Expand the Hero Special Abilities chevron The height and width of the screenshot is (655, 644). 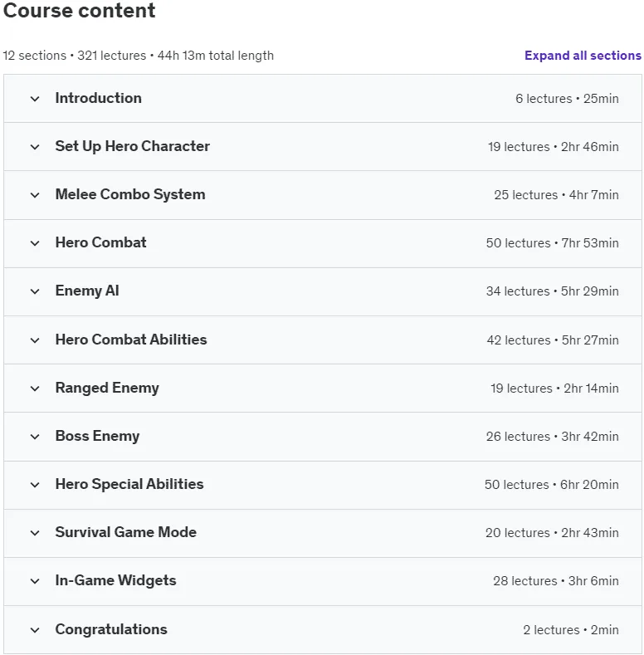pos(35,485)
